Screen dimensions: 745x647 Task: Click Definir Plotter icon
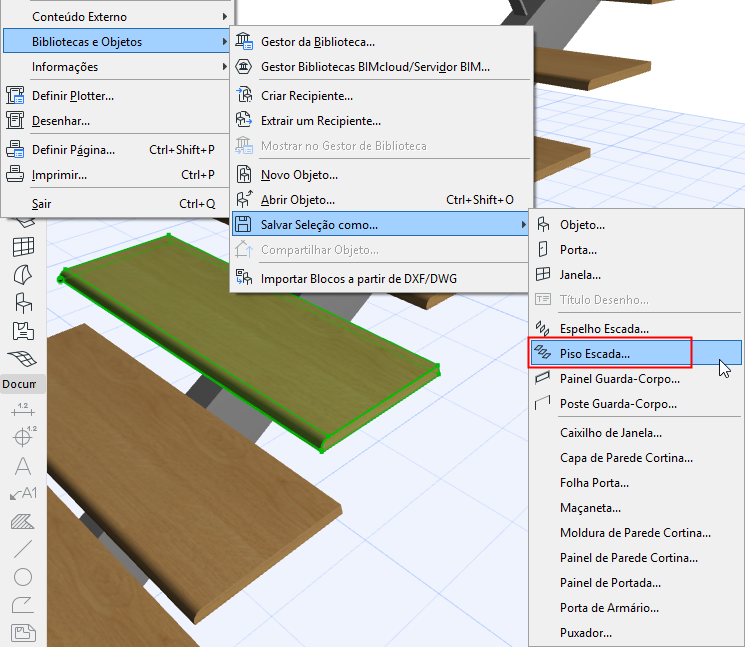[15, 95]
